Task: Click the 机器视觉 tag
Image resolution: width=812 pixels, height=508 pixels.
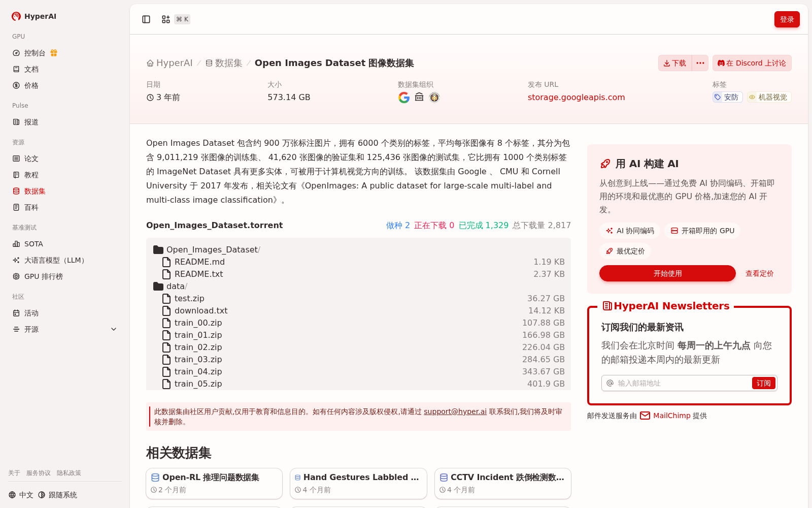Action: 769,97
